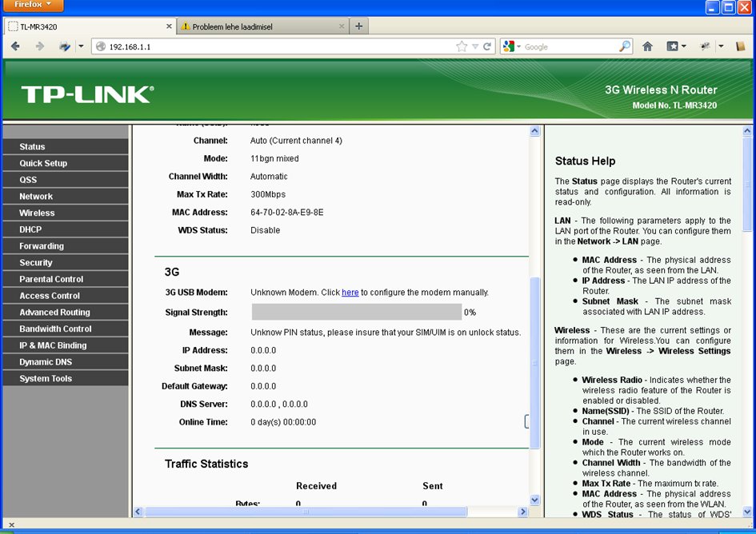Open the Wireless menu item
Image resolution: width=756 pixels, height=534 pixels.
pos(66,213)
